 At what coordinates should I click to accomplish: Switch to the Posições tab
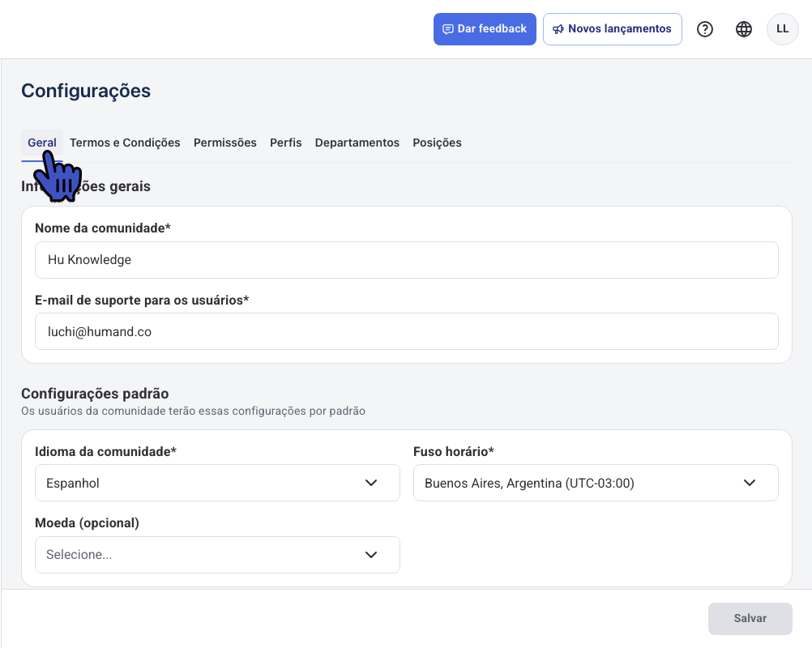(x=437, y=143)
